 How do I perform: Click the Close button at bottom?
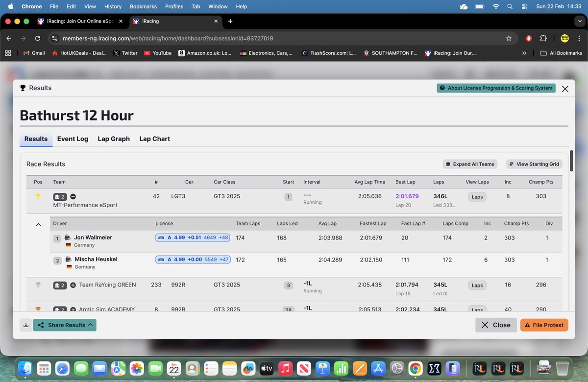pos(496,325)
